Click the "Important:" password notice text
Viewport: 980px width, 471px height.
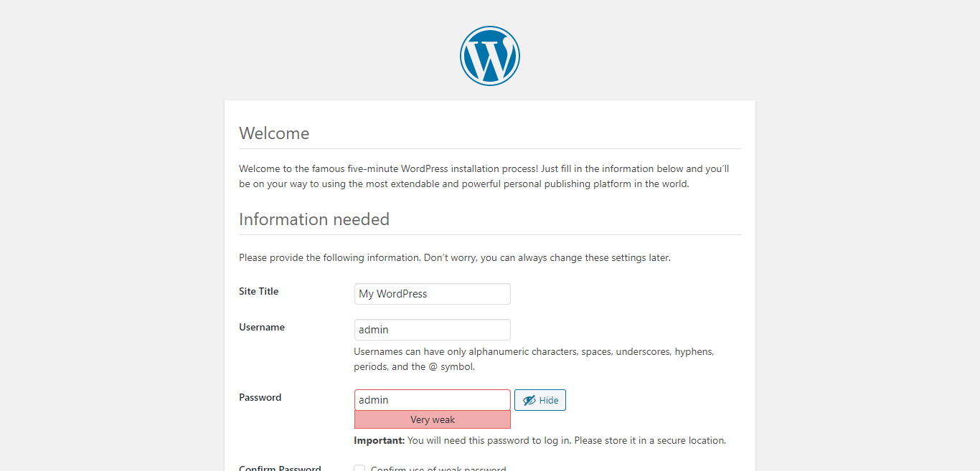click(x=540, y=440)
